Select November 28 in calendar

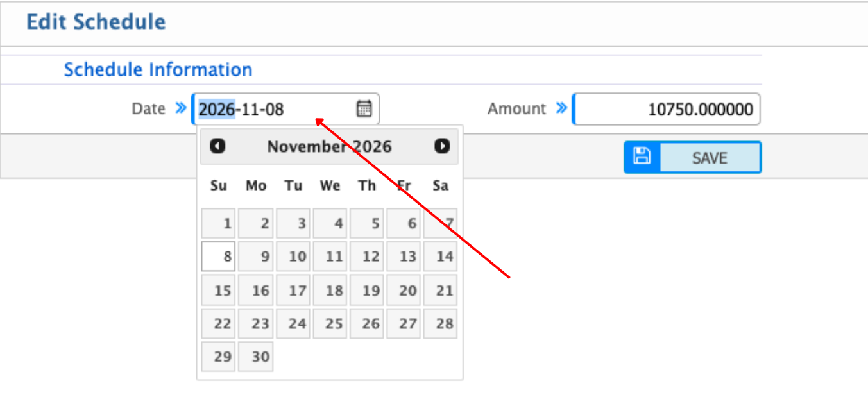pos(441,323)
